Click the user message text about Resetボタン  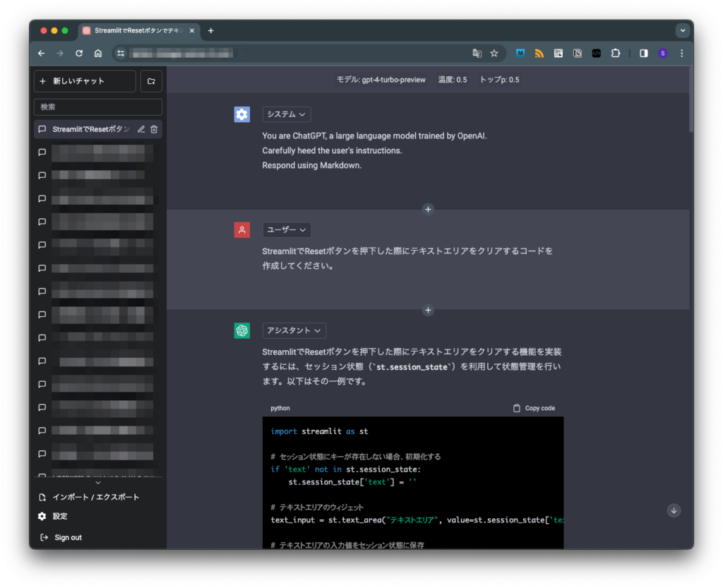pos(407,258)
